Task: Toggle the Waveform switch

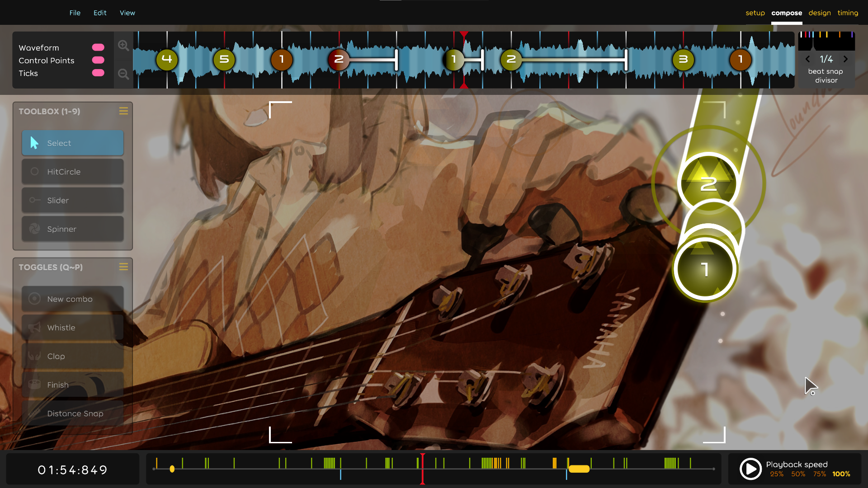Action: tap(98, 47)
